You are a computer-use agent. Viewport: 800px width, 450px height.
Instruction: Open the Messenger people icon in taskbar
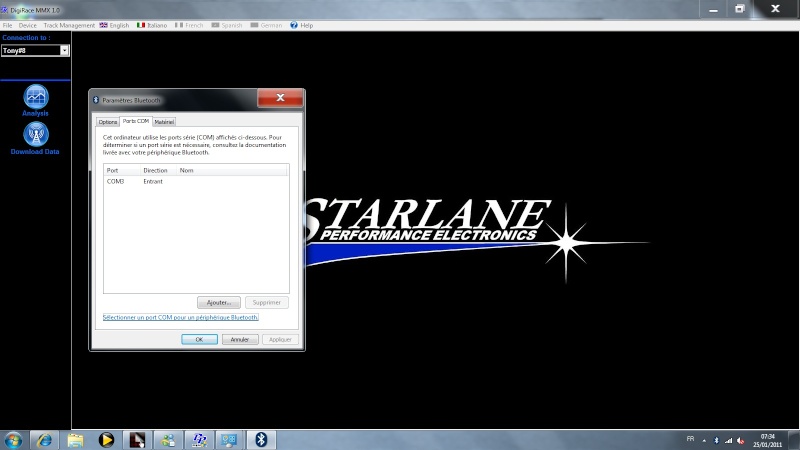coord(168,440)
